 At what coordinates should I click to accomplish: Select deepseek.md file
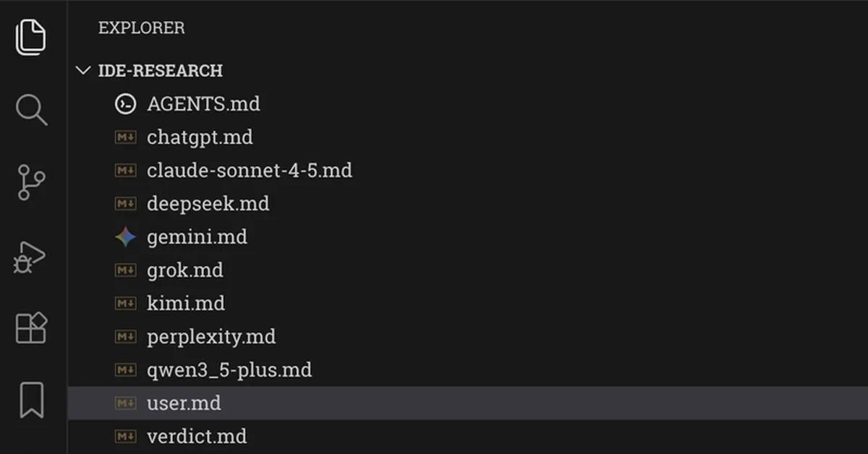pos(208,203)
